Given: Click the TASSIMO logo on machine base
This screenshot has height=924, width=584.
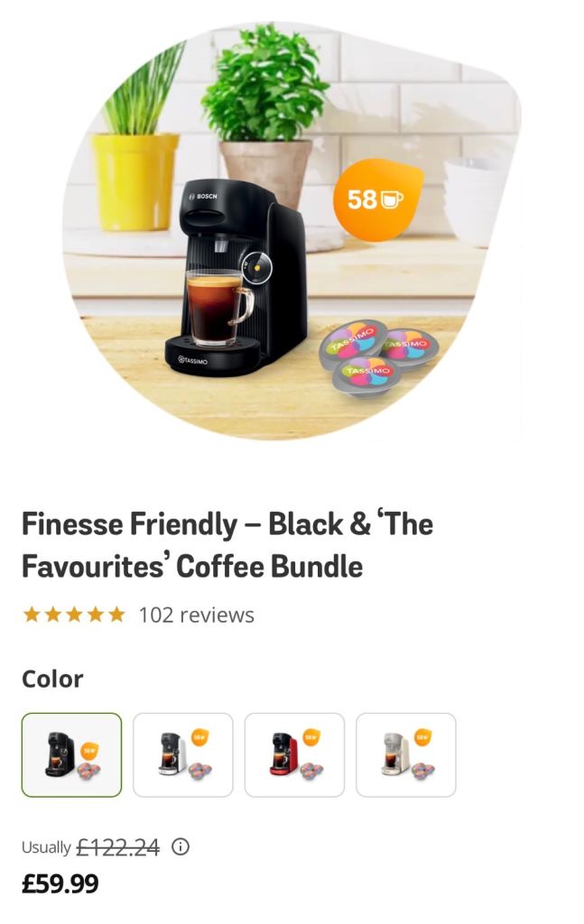Looking at the screenshot, I should coord(191,361).
